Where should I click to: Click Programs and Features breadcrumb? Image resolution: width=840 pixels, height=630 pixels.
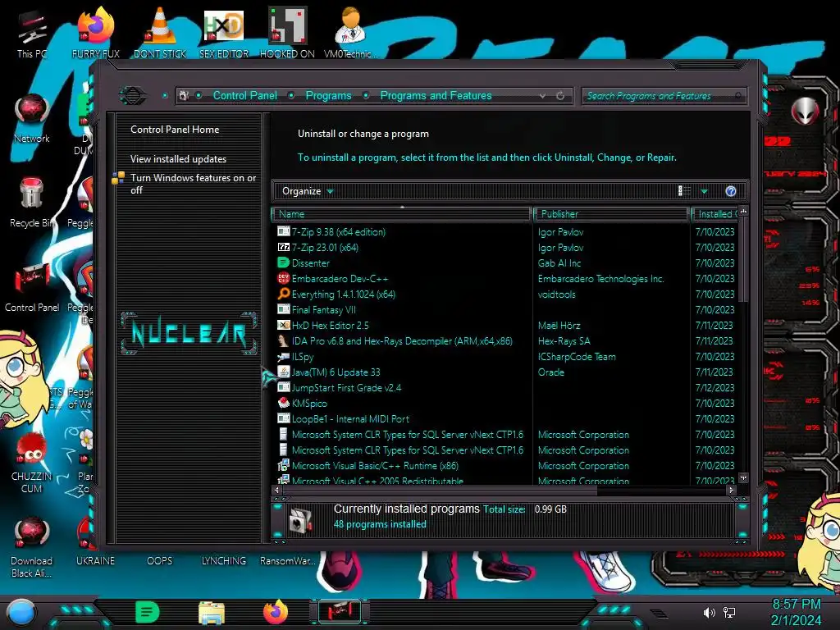[436, 96]
